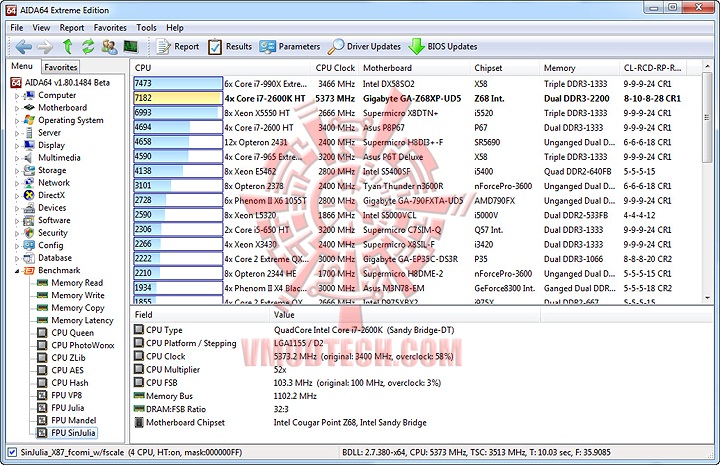Select the Database icon in tree

[x=29, y=258]
